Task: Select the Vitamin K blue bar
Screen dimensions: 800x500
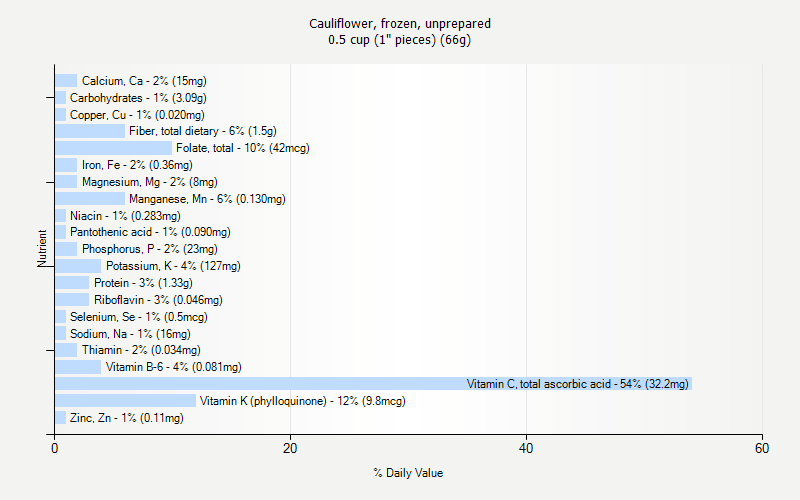Action: click(126, 401)
